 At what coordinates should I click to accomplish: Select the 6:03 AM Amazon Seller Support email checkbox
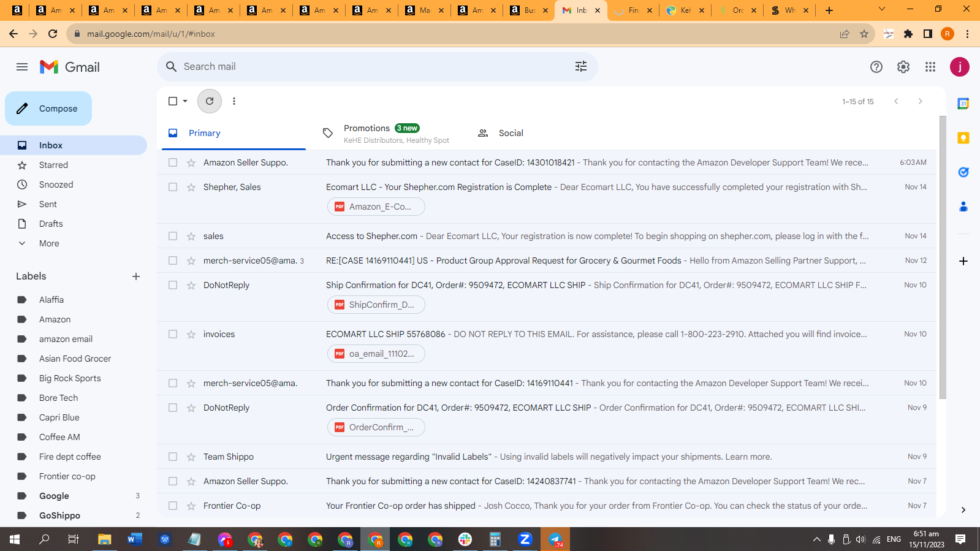click(173, 162)
